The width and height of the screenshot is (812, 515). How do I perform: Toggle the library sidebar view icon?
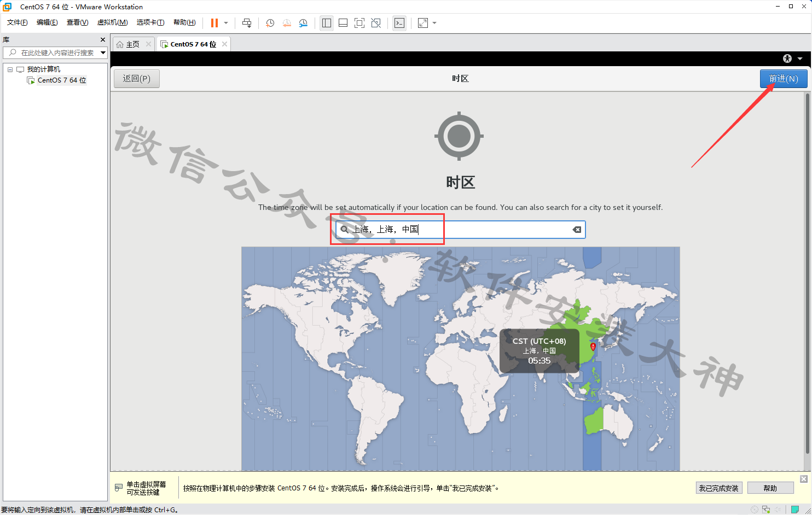pos(327,23)
